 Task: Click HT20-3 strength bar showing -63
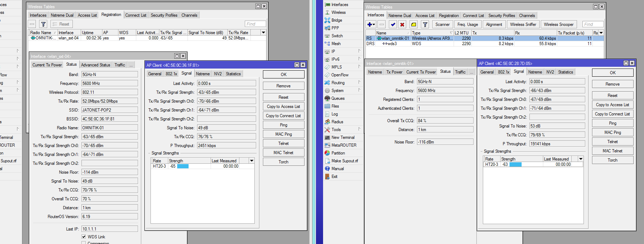(x=515, y=164)
